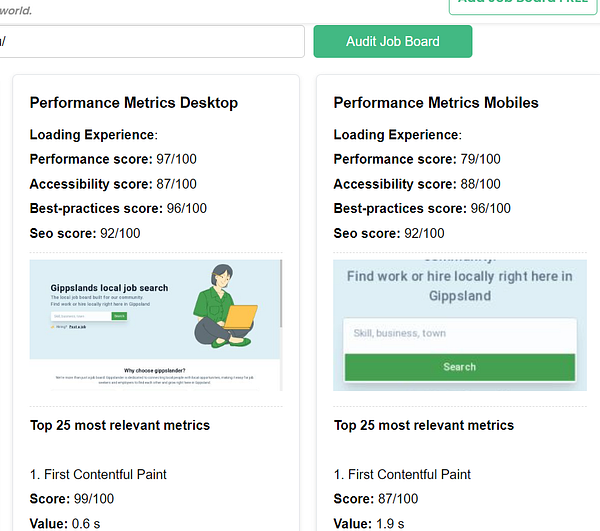Focus the job board URL input field
This screenshot has height=531, width=600.
tap(150, 42)
